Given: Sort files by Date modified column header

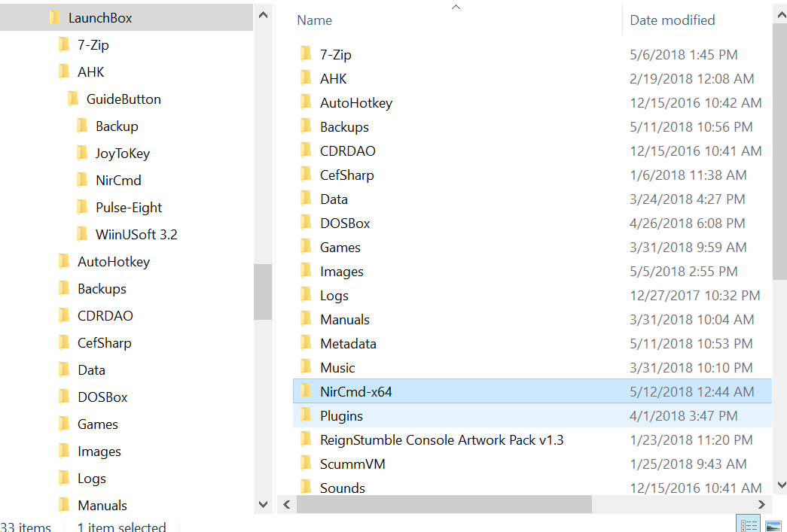Looking at the screenshot, I should click(x=672, y=20).
